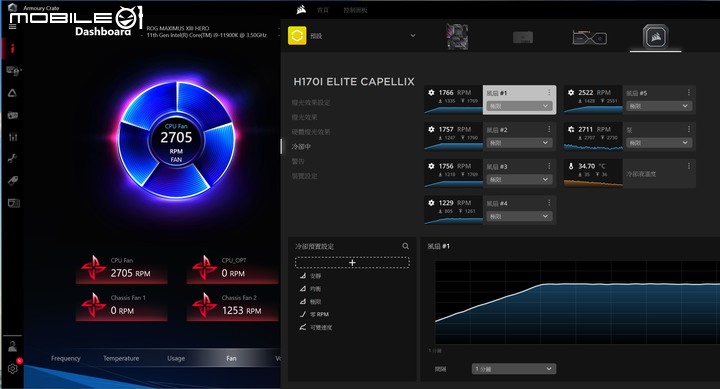
Task: Select the grey memory module device thumbnail
Action: [x=523, y=37]
